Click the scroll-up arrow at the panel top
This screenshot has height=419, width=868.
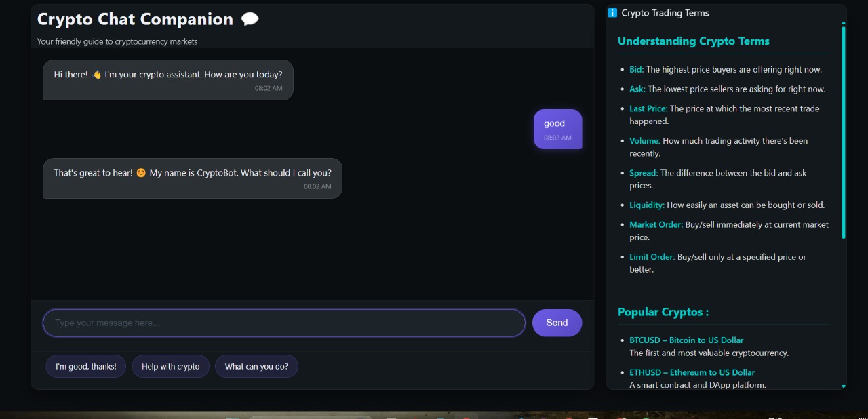844,24
